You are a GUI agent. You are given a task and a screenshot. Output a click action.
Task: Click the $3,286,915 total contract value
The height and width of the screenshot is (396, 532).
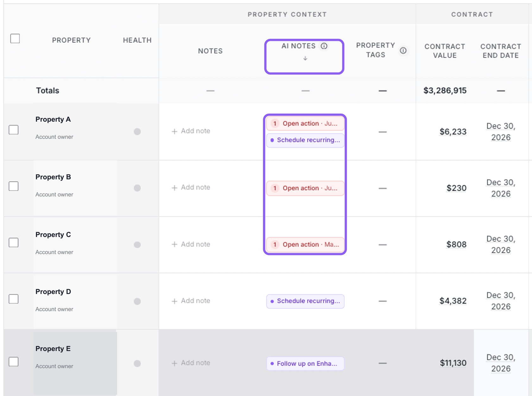pos(445,91)
